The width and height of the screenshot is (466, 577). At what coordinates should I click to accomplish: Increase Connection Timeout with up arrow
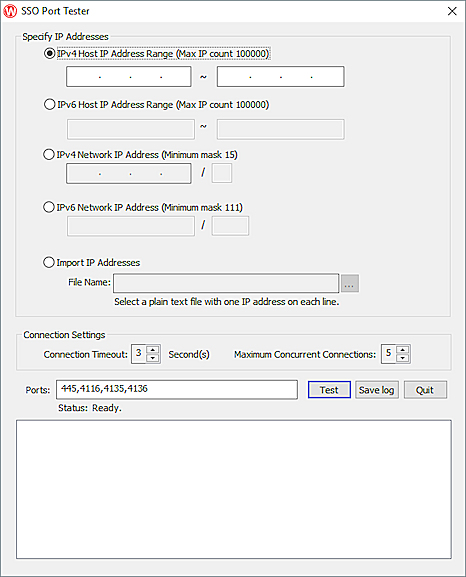pos(153,350)
